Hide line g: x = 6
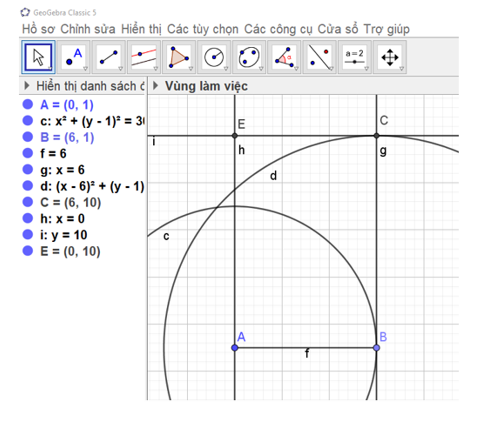The image size is (484, 421). (28, 169)
